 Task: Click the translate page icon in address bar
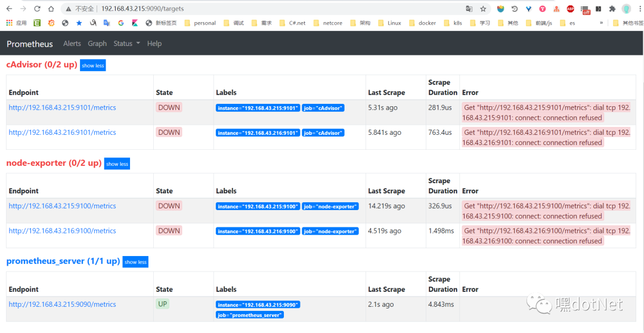pos(469,9)
